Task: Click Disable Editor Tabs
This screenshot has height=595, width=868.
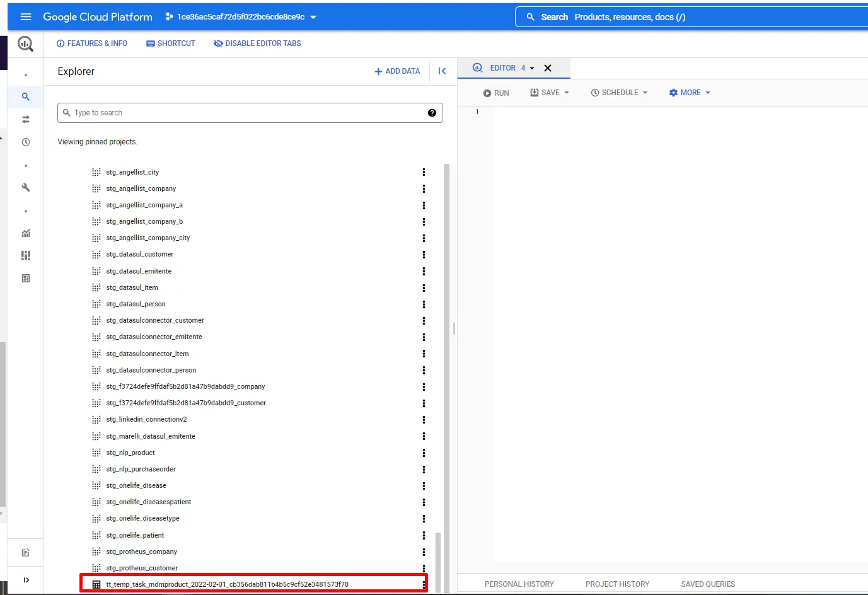Action: [x=257, y=43]
